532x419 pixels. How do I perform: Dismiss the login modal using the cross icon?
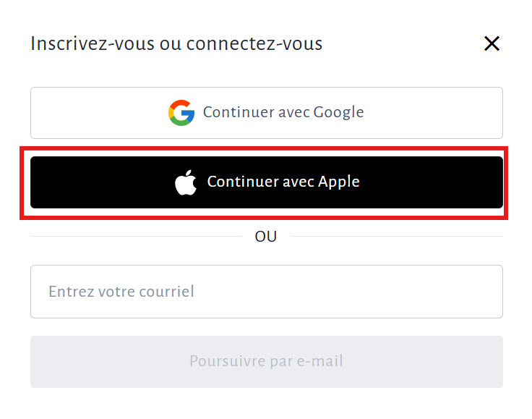[492, 44]
